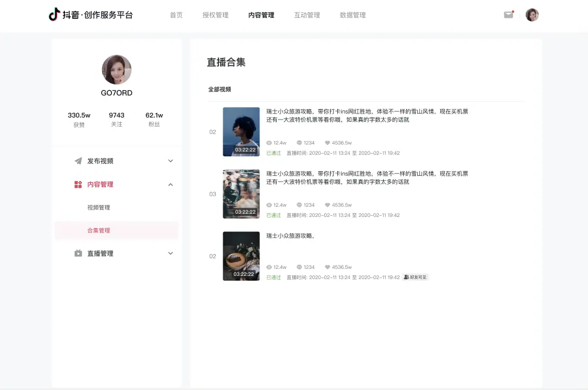Click the paper plane 发布视频 icon
588x390 pixels.
coord(78,161)
